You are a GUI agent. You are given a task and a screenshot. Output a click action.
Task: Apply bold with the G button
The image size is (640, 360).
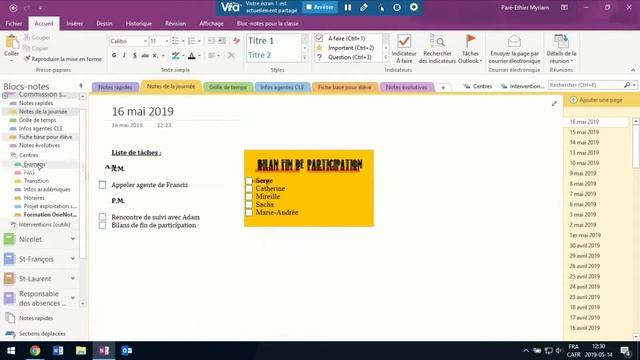114,56
